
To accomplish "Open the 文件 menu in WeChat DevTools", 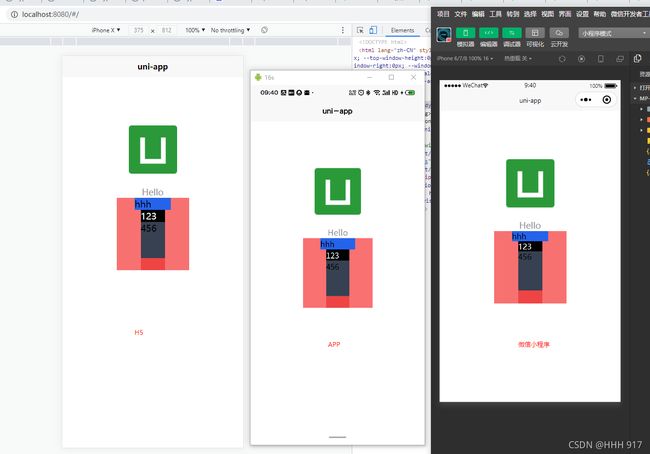I will coord(460,14).
